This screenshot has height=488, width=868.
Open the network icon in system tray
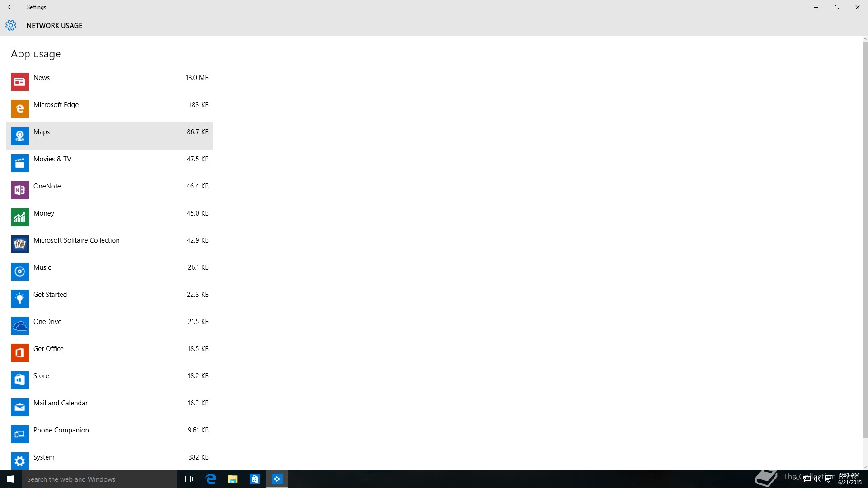(807, 479)
